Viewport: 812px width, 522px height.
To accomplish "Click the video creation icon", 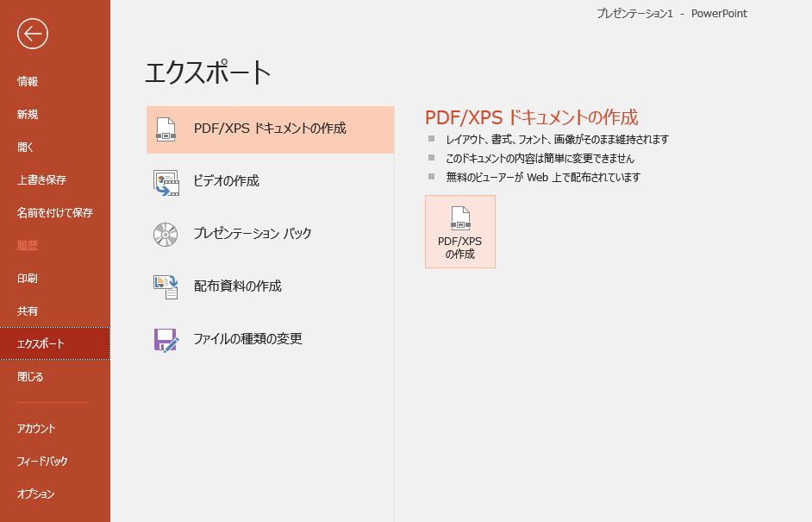I will (x=166, y=182).
